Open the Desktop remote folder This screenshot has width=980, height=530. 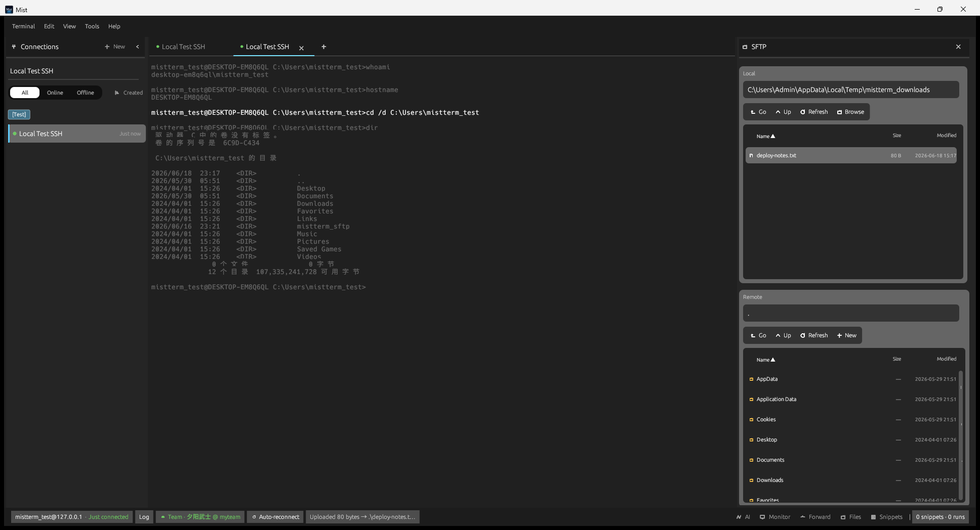click(852, 439)
